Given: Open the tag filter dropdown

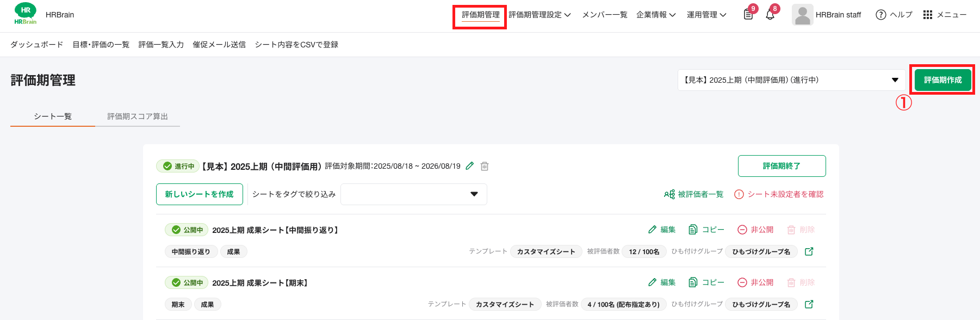Looking at the screenshot, I should (x=414, y=194).
